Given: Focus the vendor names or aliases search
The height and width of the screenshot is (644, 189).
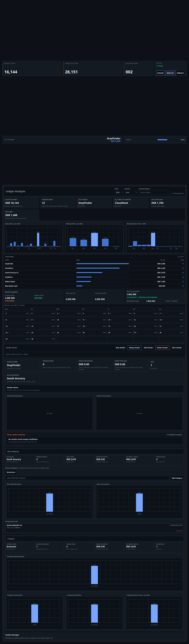Looking at the screenshot, I should pos(94,354).
